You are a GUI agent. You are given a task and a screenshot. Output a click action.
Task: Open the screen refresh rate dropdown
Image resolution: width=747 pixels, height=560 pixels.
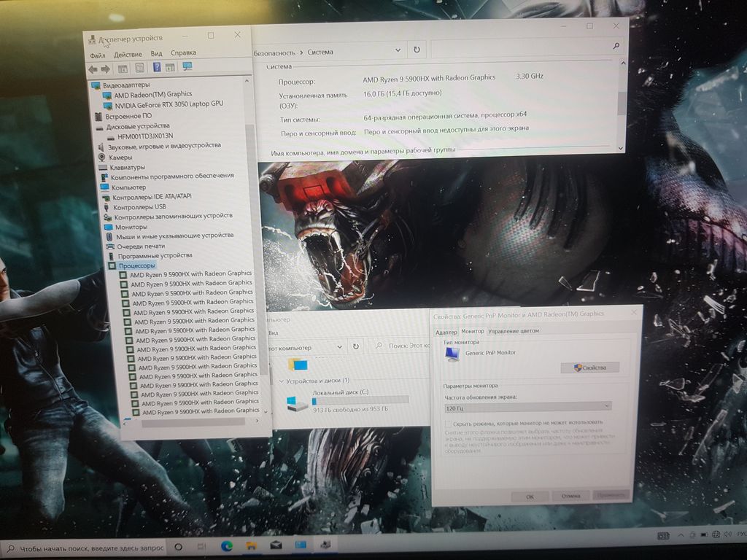click(527, 407)
